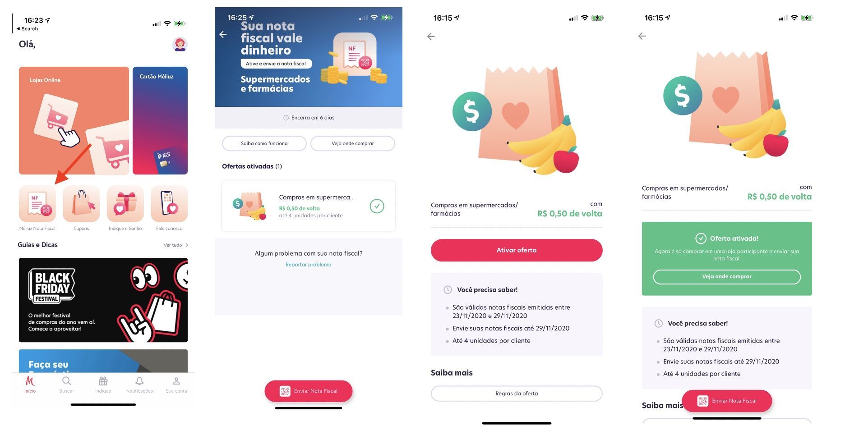Open the Cupons shopping bag icon
This screenshot has height=440, width=868.
(x=81, y=203)
